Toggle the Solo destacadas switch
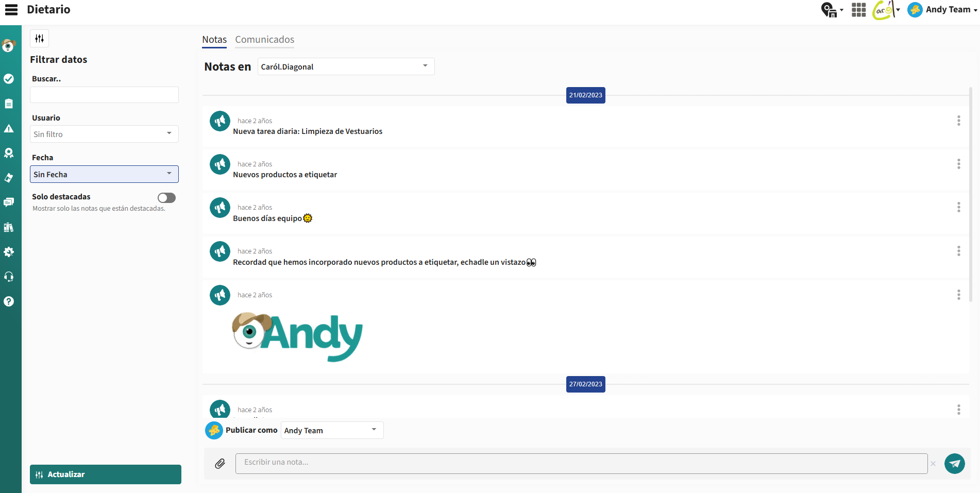 click(166, 198)
